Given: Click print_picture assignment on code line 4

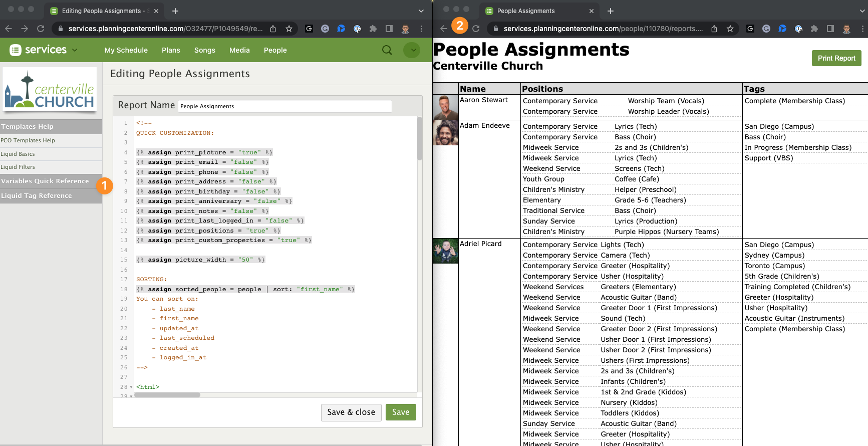Looking at the screenshot, I should pos(204,152).
